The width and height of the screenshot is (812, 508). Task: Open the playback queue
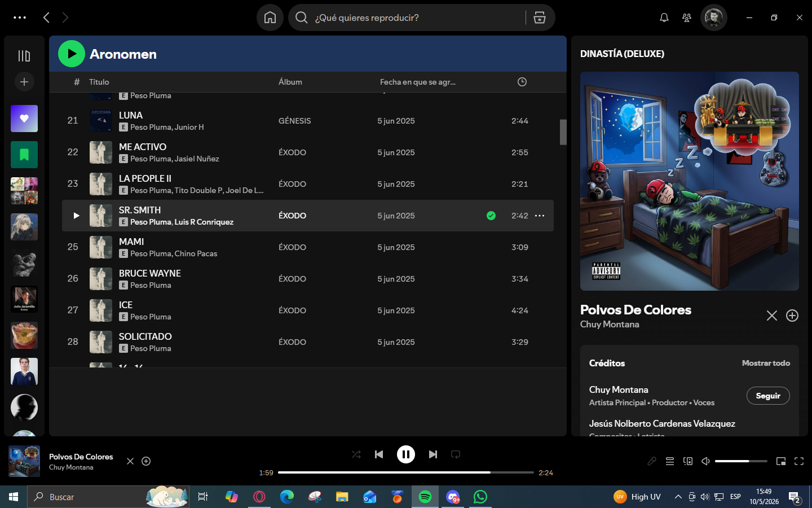[670, 461]
